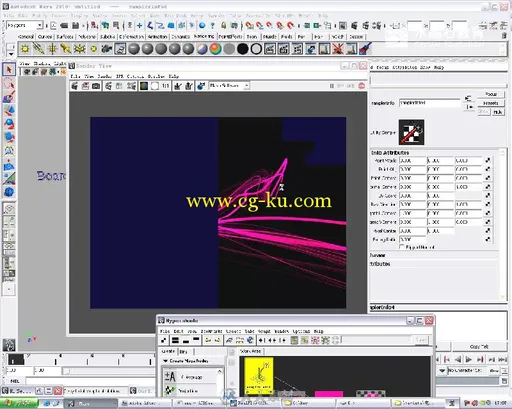Toggle the bottom tabs only icon in Hypershade toolbar
The width and height of the screenshot is (512, 409).
tap(186, 340)
